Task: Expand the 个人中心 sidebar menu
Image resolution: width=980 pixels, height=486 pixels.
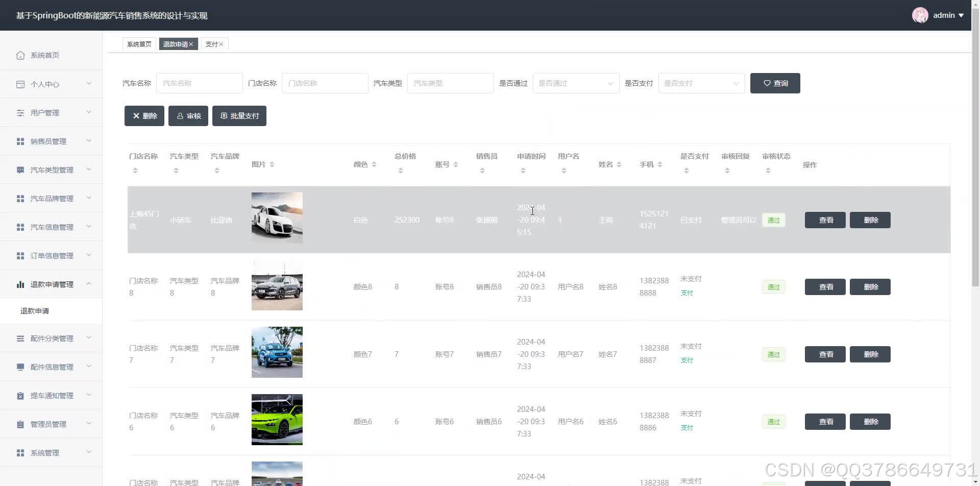Action: 89,84
